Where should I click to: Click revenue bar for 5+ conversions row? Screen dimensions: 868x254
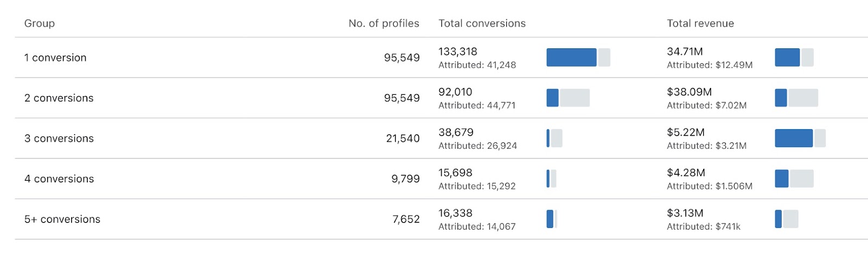(x=786, y=219)
